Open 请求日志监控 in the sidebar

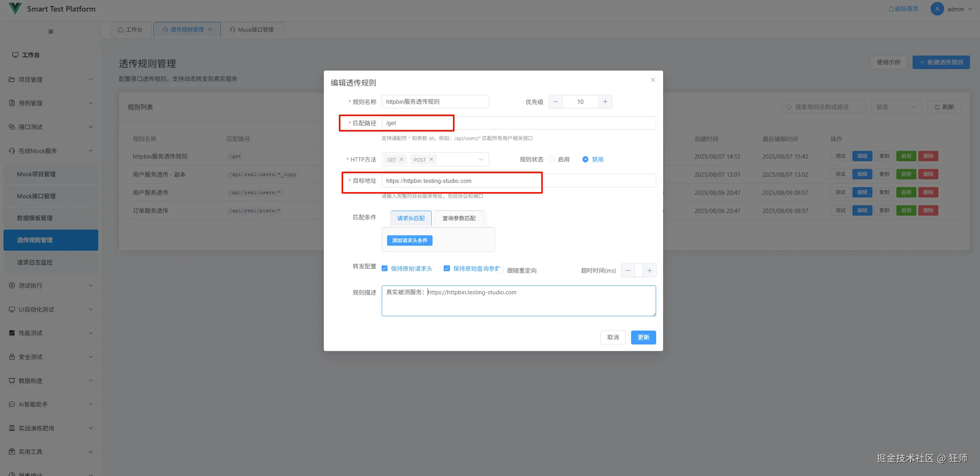pyautogui.click(x=35, y=262)
